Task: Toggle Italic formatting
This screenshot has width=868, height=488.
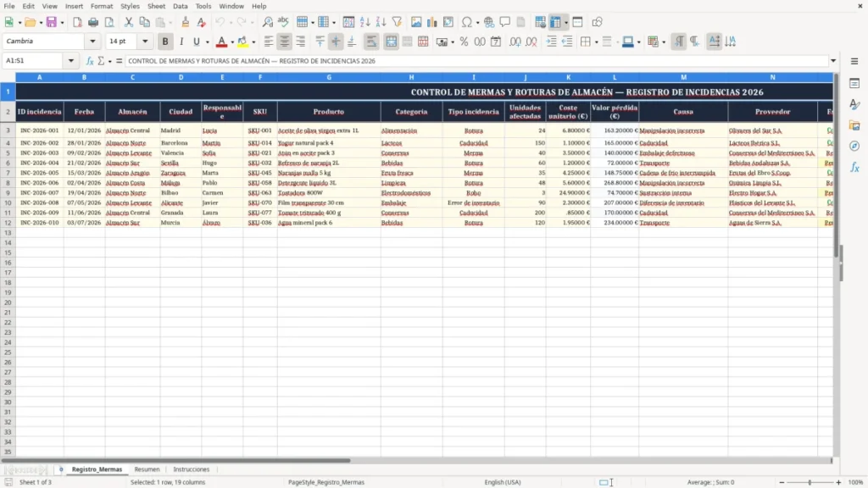Action: point(181,42)
